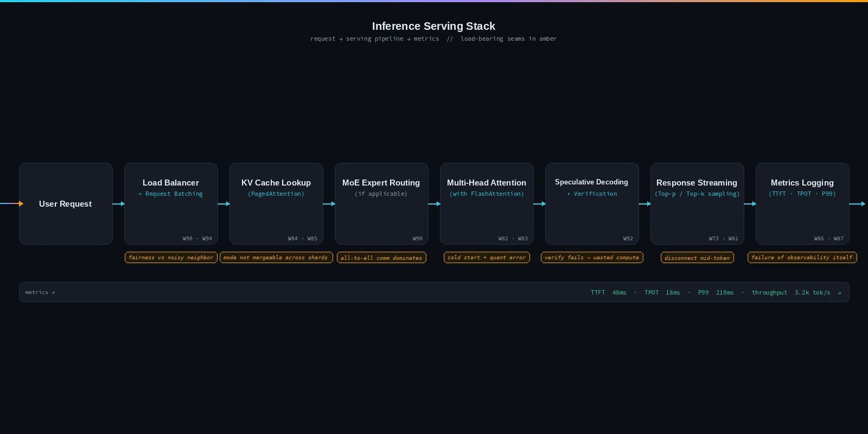Viewport: 868px width, 434px height.
Task: Click the '(Top-p / Top-k sampling)' subtitle
Action: point(697,194)
